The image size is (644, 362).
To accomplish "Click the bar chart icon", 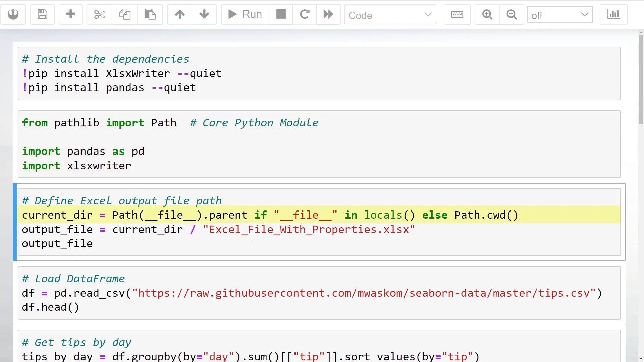I will [x=613, y=14].
